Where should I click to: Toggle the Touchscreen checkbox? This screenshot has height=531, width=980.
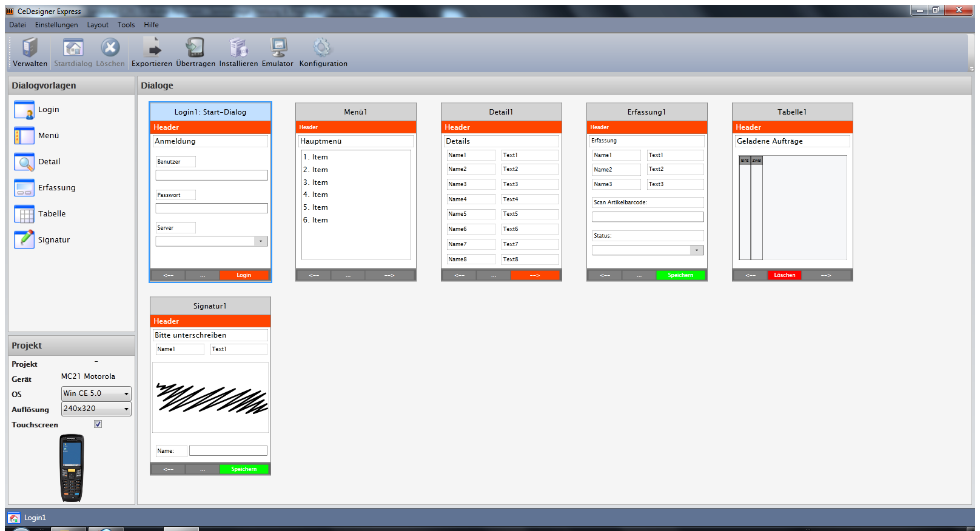pos(98,424)
